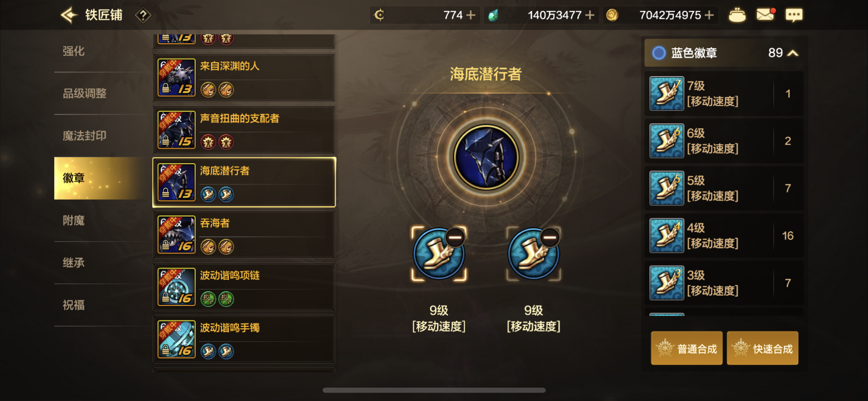Switch to the 强化 tab

tap(73, 51)
